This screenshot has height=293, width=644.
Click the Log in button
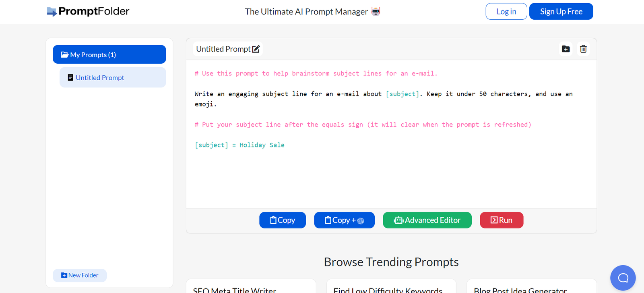click(x=506, y=11)
